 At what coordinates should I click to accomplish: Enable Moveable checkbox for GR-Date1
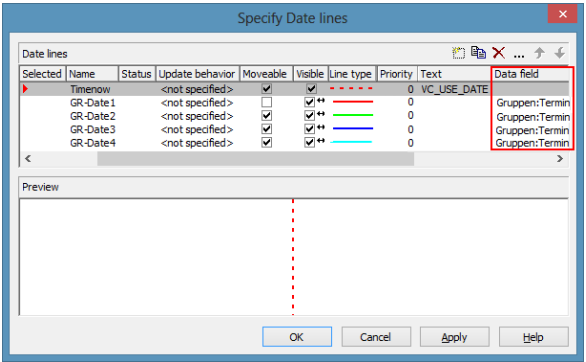click(x=266, y=102)
